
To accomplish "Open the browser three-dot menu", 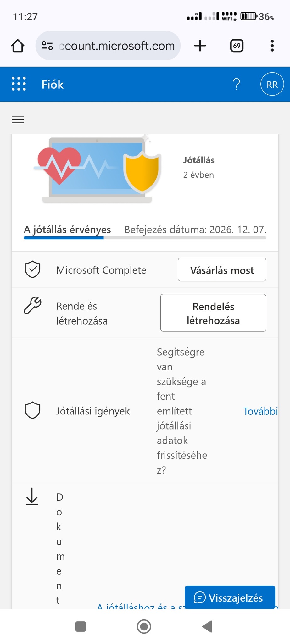I will pos(272,46).
